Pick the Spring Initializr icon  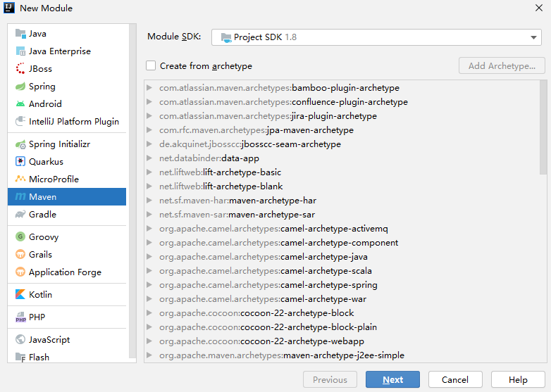(x=20, y=144)
